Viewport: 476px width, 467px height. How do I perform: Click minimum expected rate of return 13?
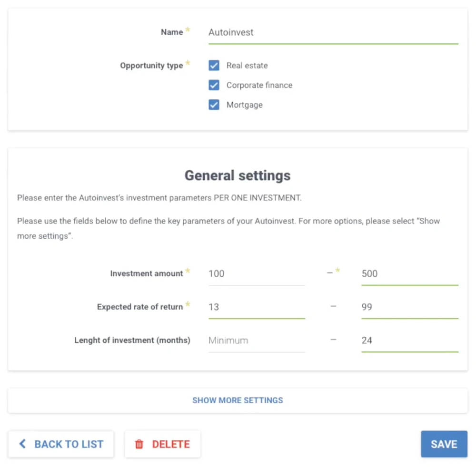click(257, 307)
